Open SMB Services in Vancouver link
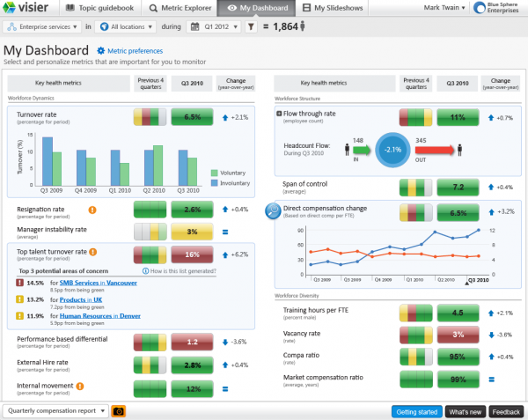 99,283
